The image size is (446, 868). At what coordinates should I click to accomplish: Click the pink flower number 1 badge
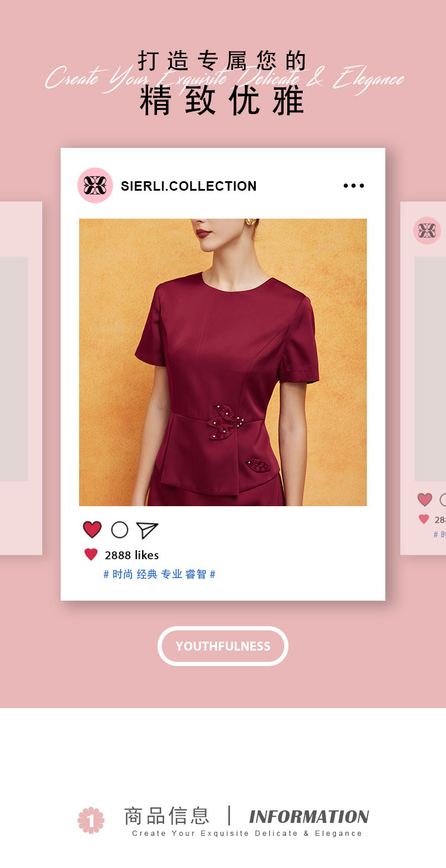coord(91,820)
